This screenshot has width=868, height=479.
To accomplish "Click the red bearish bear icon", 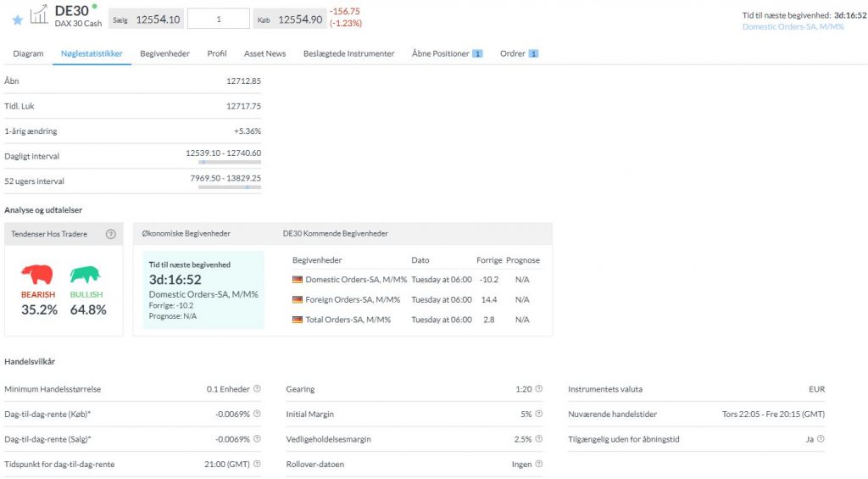I will click(x=37, y=274).
